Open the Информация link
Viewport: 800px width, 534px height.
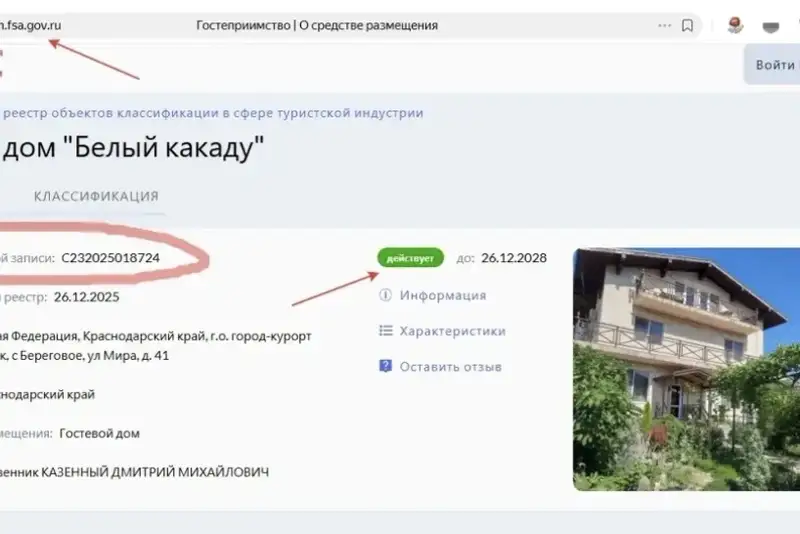[x=442, y=295]
